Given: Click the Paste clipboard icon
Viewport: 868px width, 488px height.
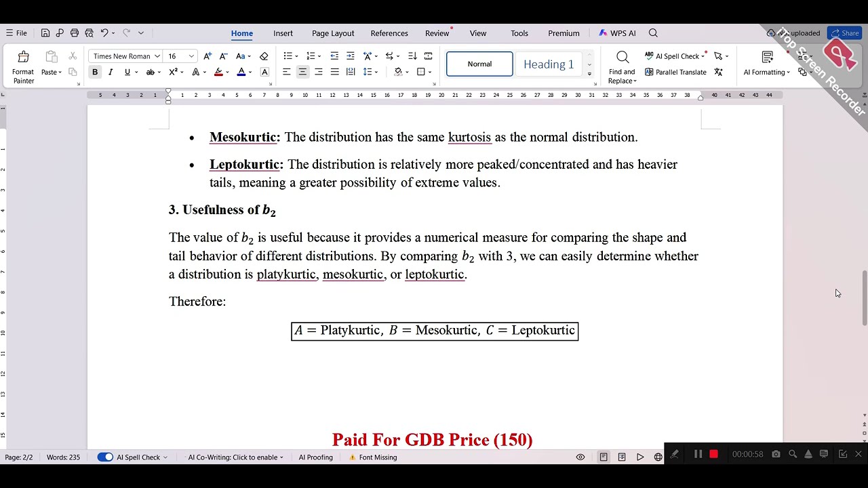Looking at the screenshot, I should click(x=51, y=57).
